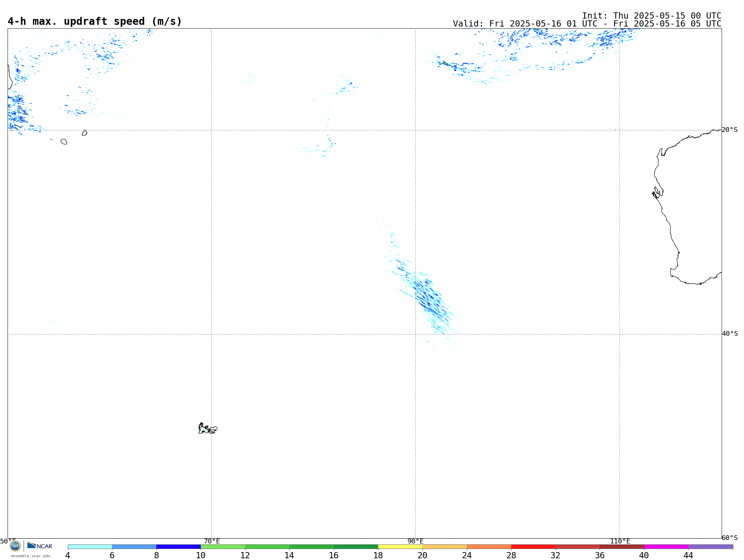
Task: Click the Réunion island outline below 20°S
Action: tap(64, 142)
